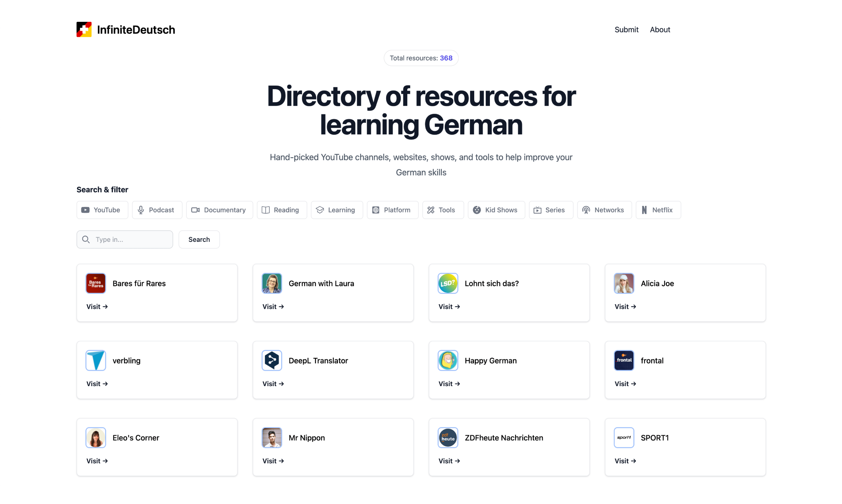This screenshot has width=842, height=504.
Task: Click the Alicia Joe avatar
Action: coord(624,283)
